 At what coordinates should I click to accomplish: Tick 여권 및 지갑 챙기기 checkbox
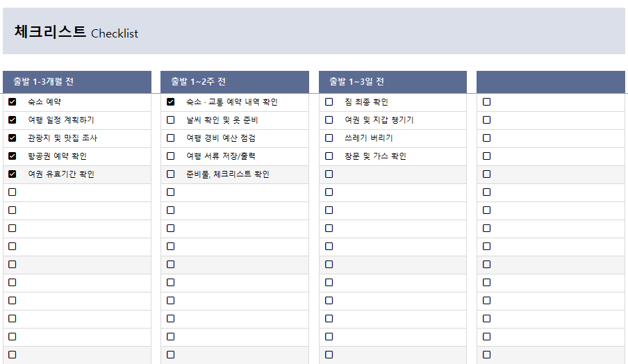coord(329,119)
